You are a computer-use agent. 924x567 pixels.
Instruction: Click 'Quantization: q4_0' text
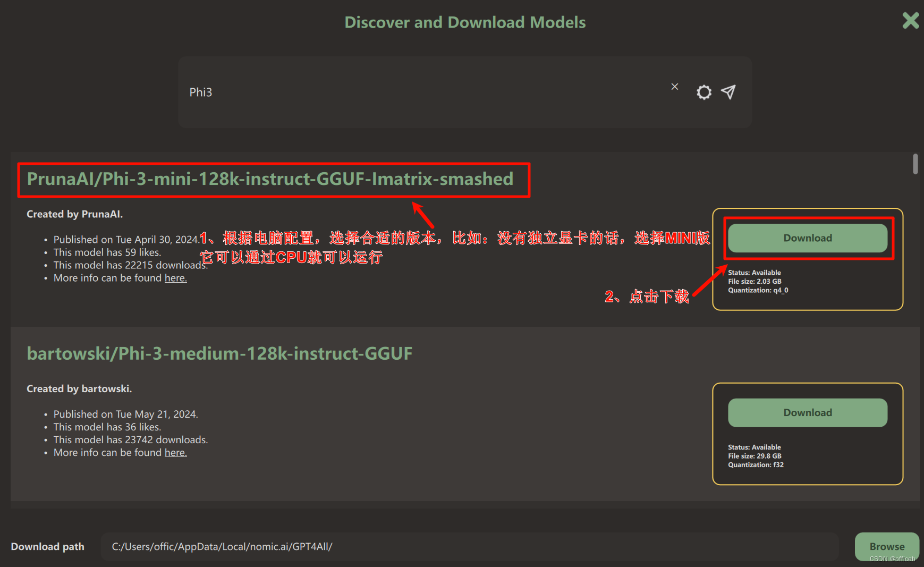[758, 291]
